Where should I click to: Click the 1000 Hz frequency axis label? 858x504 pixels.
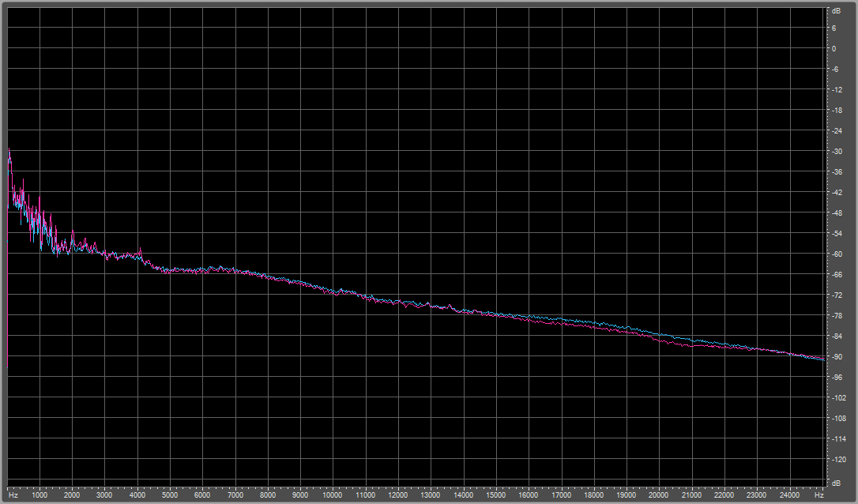coord(40,495)
